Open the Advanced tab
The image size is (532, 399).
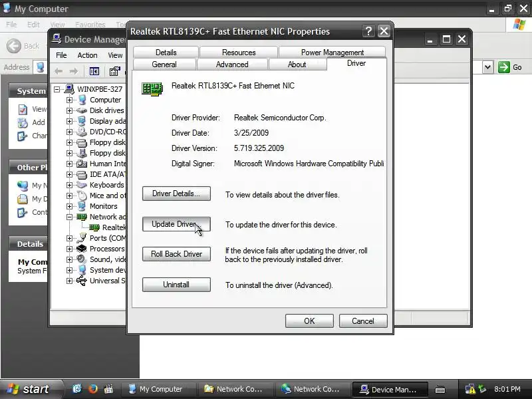(232, 65)
